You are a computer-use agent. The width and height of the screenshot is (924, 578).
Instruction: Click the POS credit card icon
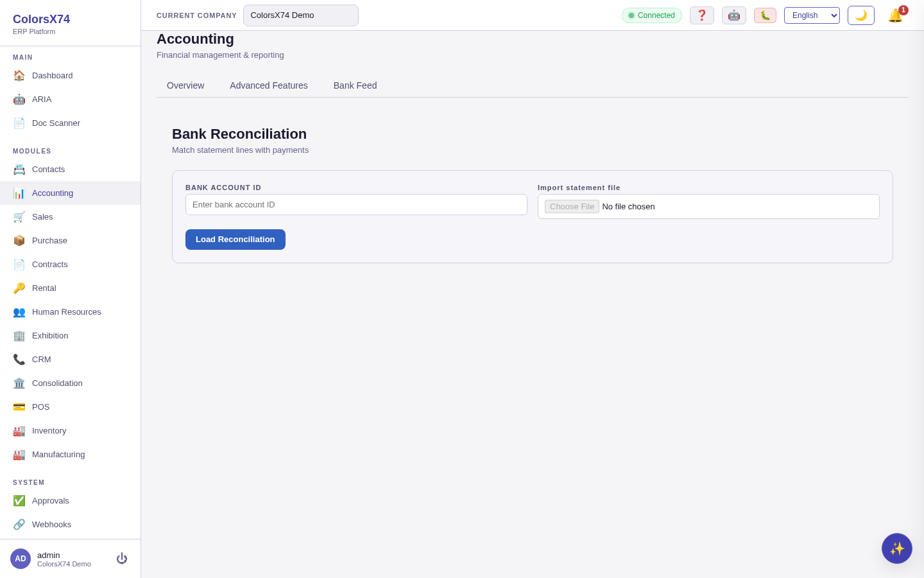(19, 407)
